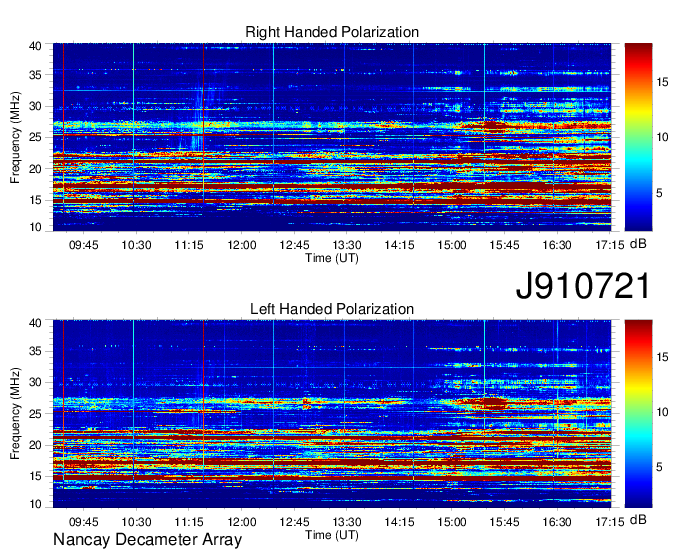Viewport: 680px width, 552px height.
Task: Click the dB unit label of Right Handed colorbar
Action: tap(638, 243)
